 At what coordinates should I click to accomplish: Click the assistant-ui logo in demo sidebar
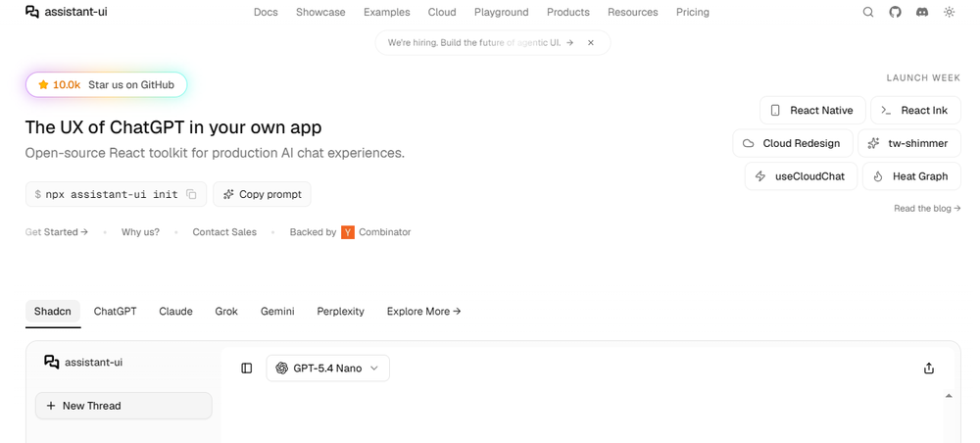point(83,362)
